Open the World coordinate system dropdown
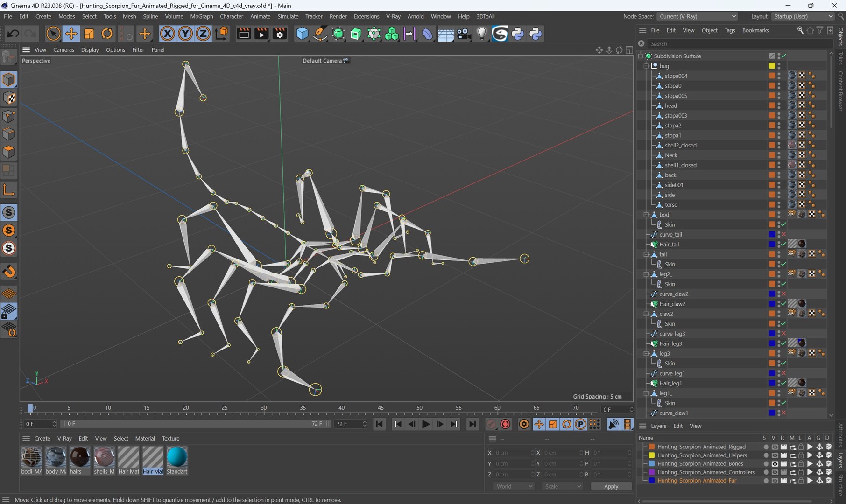Screen dimensions: 846x504 [514, 486]
